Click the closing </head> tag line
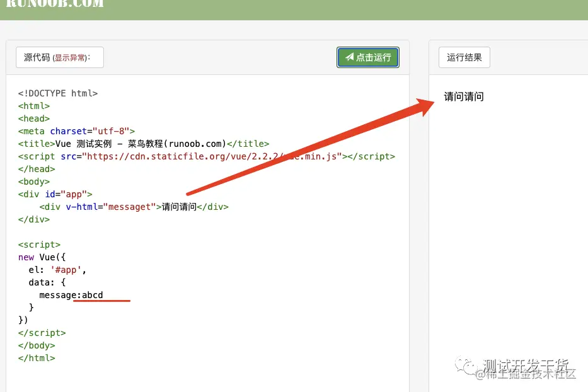Screen dimensions: 588x392 coord(37,169)
